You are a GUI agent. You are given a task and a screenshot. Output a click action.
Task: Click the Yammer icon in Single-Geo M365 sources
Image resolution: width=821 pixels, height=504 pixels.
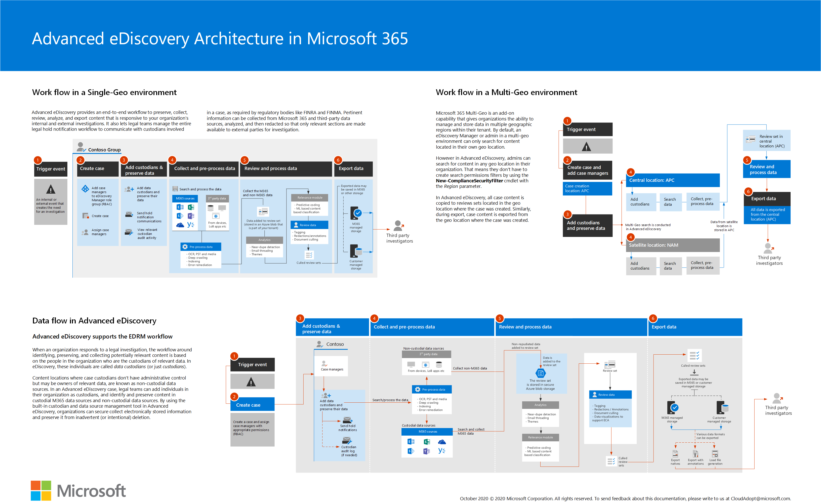pyautogui.click(x=191, y=225)
